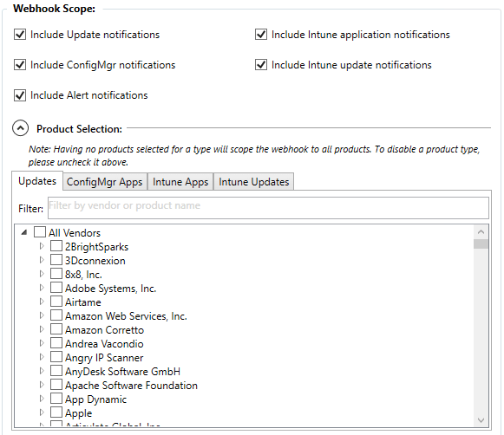
Task: Switch to the Intune Updates tab
Action: tap(253, 182)
